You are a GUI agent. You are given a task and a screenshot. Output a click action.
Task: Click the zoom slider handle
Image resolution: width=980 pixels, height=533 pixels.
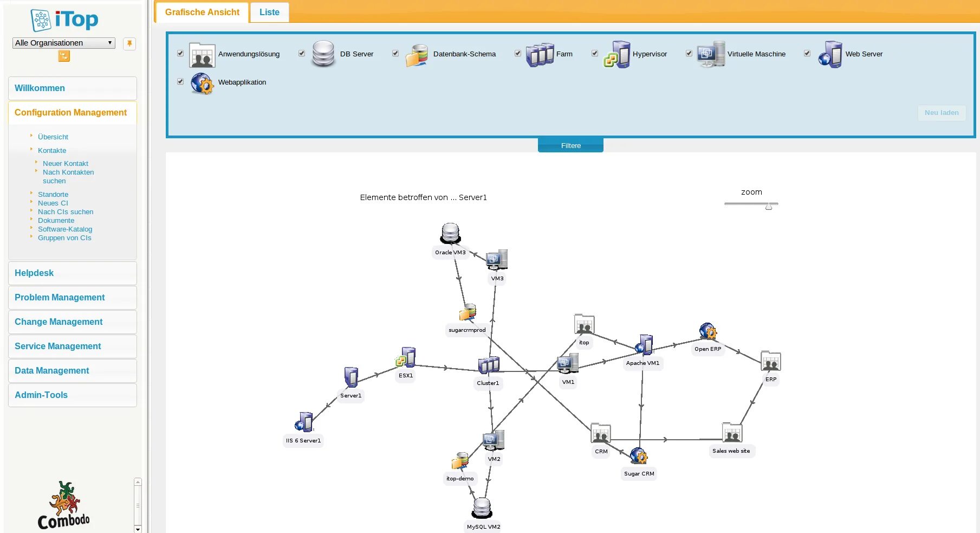pyautogui.click(x=769, y=206)
